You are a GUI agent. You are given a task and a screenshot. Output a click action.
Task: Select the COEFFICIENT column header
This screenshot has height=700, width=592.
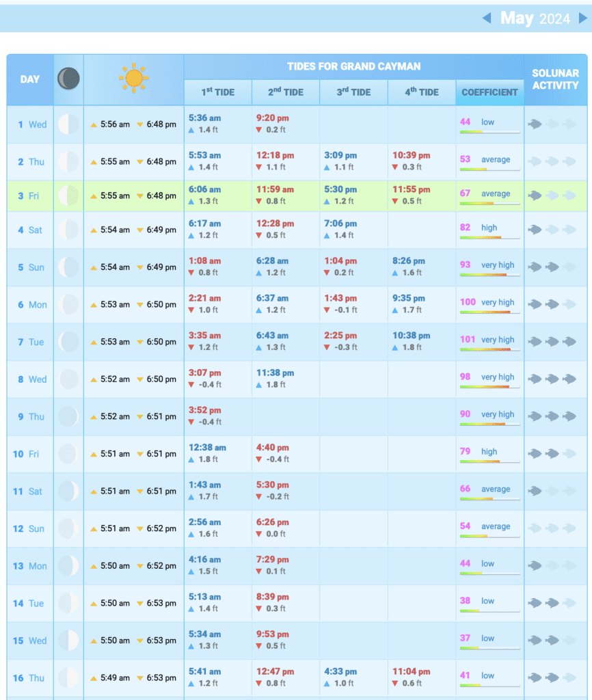tap(489, 92)
